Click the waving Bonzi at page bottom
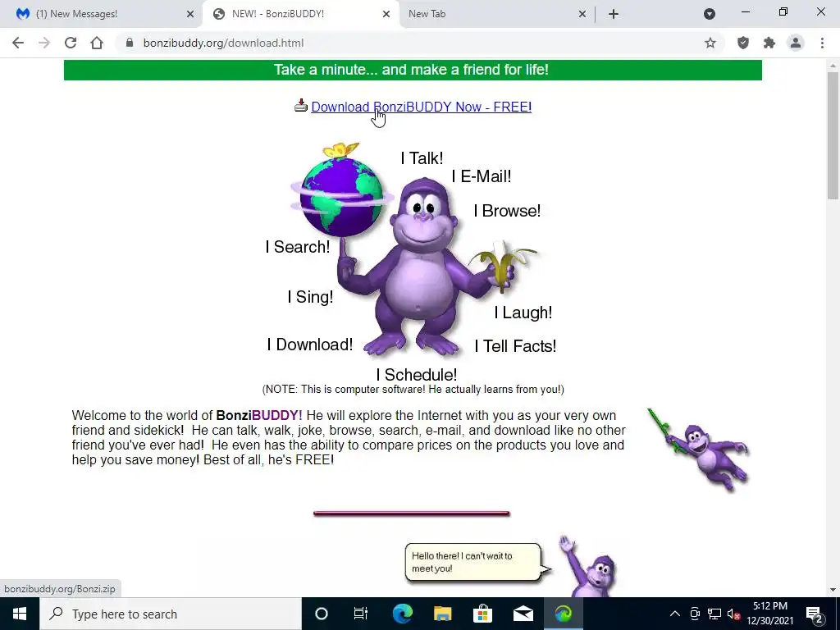Viewport: 840px width, 630px height. [588, 566]
